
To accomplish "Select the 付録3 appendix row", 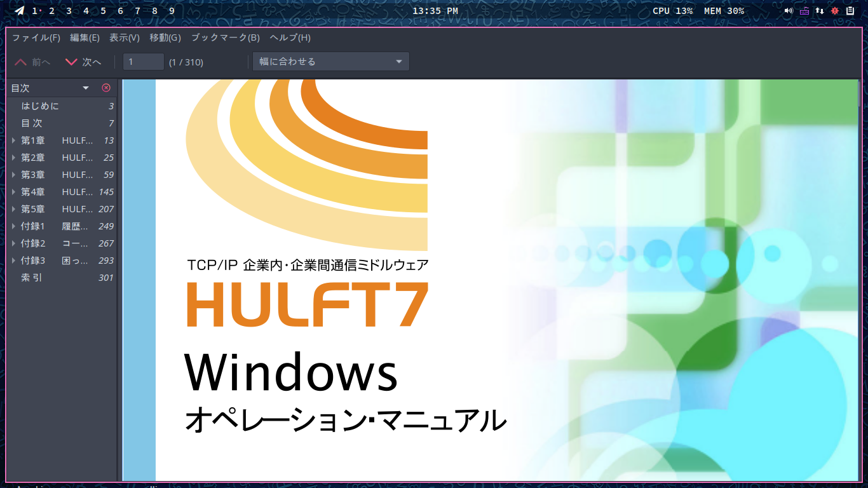I will [62, 261].
